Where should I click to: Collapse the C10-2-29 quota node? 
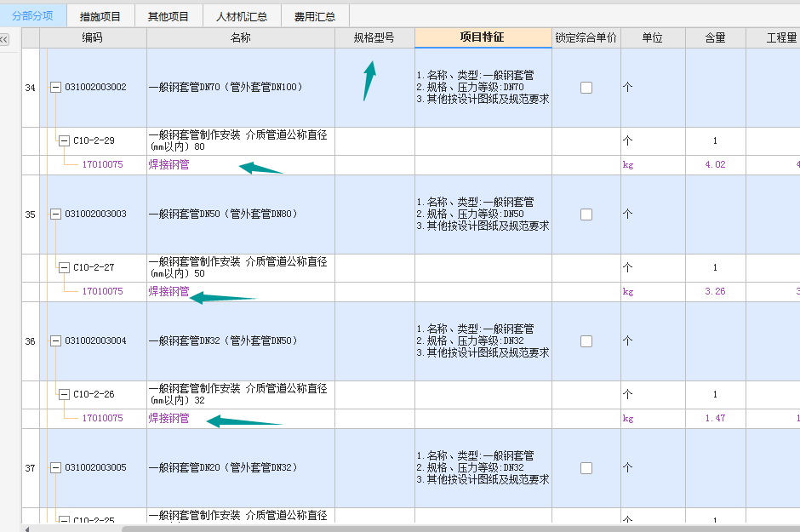point(64,140)
